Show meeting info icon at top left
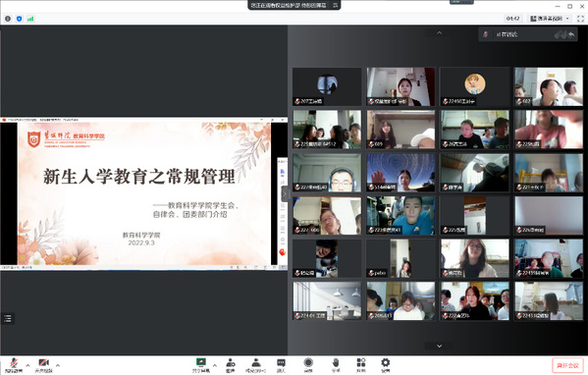Screen dimensions: 588x375 pos(8,19)
